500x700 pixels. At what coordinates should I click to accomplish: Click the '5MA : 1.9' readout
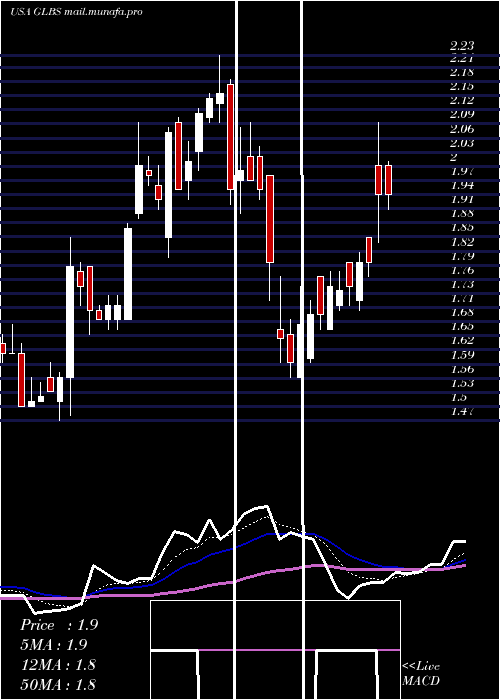point(54,645)
